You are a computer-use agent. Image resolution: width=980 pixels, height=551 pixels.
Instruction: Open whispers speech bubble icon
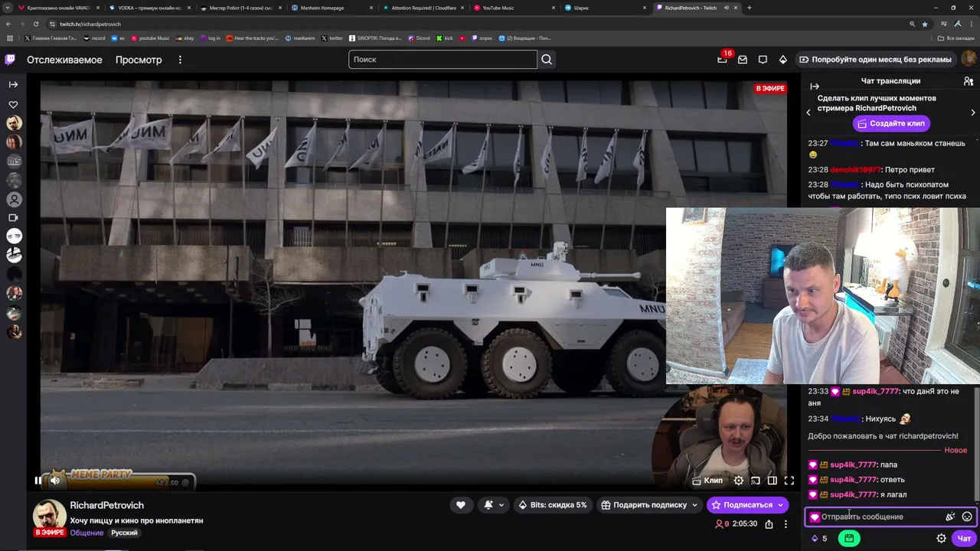pos(763,60)
